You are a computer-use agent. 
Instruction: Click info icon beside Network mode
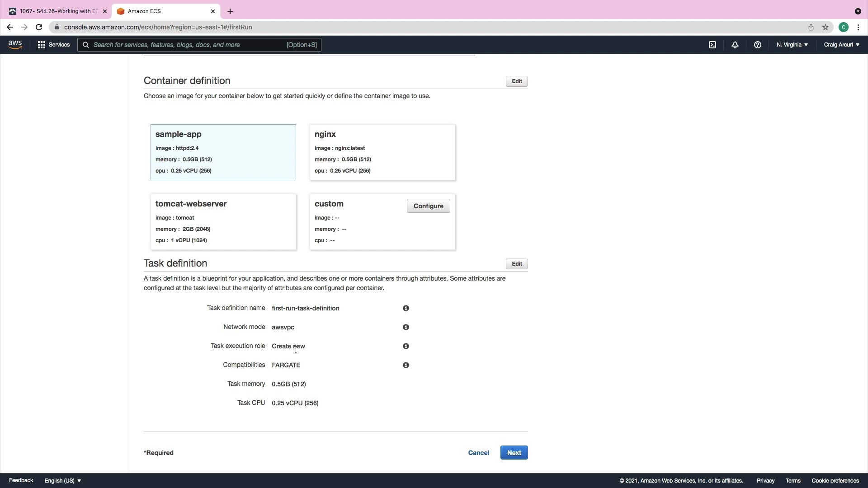(x=406, y=327)
